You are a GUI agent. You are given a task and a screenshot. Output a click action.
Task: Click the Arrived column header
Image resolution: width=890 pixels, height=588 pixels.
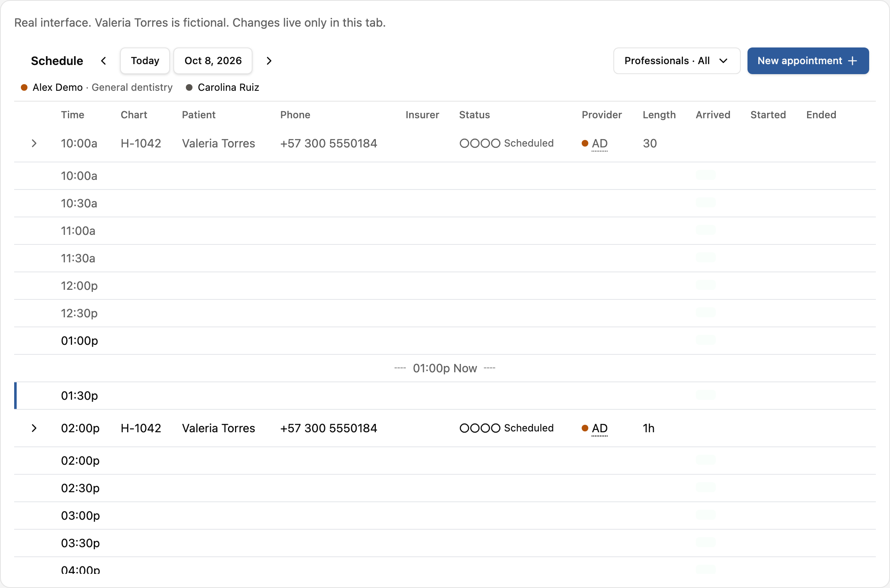[713, 115]
